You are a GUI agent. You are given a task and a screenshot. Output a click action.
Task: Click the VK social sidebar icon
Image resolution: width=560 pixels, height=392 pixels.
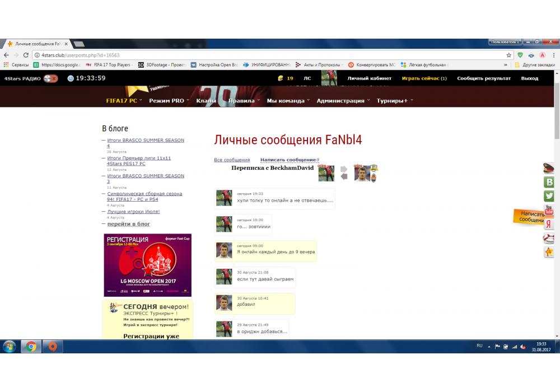[549, 182]
